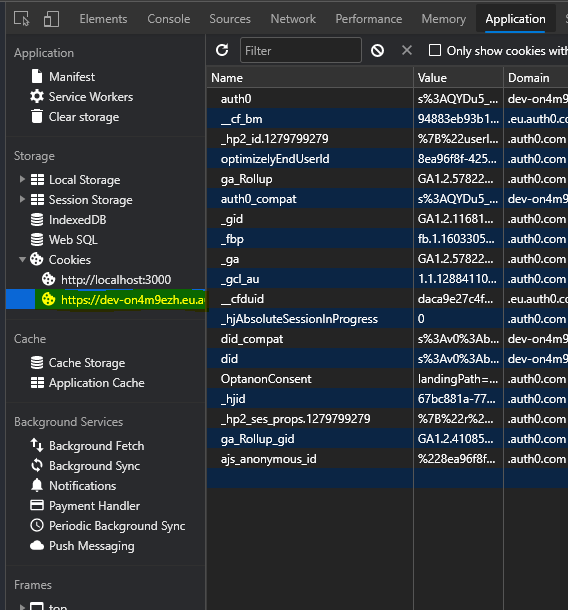Click the IndexedDB database icon

pos(37,220)
